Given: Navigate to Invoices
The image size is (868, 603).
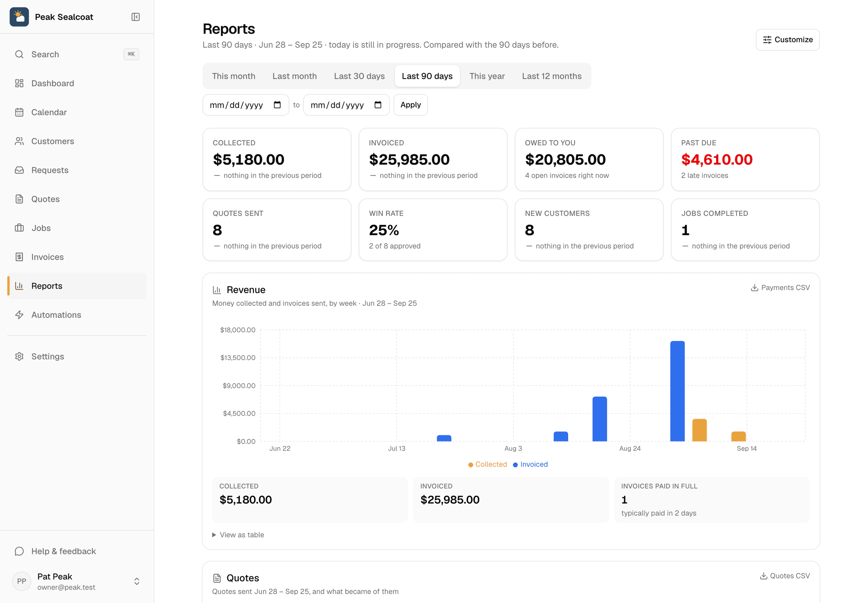Looking at the screenshot, I should point(77,257).
